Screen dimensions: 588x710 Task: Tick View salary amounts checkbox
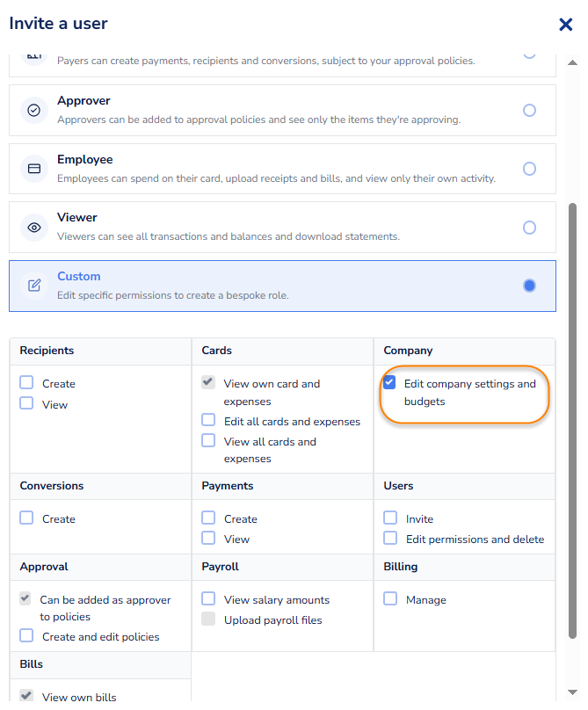coord(208,598)
